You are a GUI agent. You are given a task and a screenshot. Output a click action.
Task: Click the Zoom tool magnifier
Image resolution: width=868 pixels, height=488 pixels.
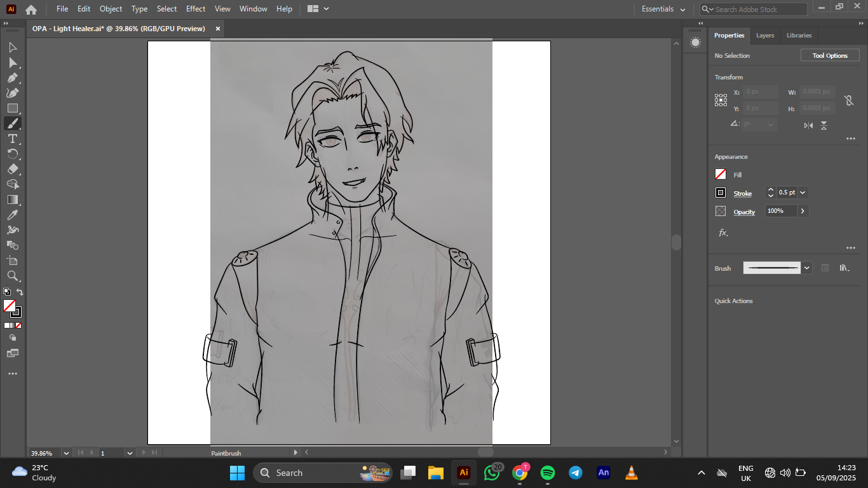point(12,276)
